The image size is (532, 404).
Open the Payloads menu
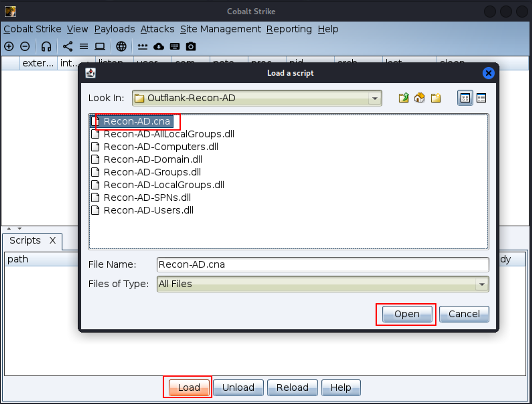pos(114,29)
